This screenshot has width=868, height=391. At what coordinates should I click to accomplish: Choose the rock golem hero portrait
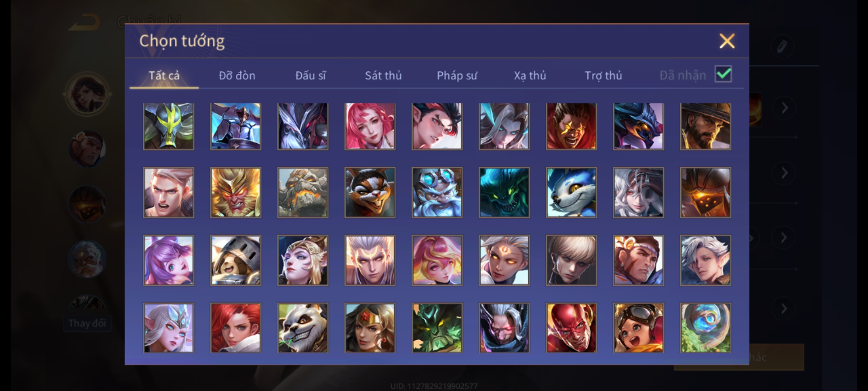point(303,192)
